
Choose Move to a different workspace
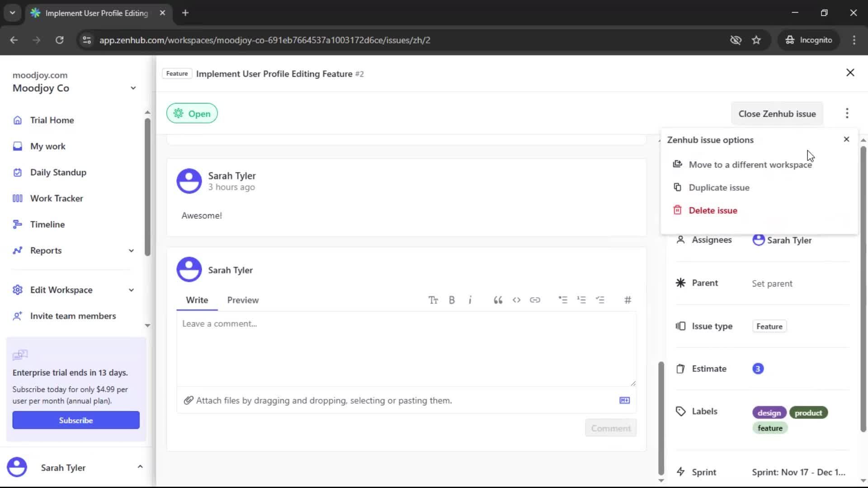pyautogui.click(x=750, y=164)
